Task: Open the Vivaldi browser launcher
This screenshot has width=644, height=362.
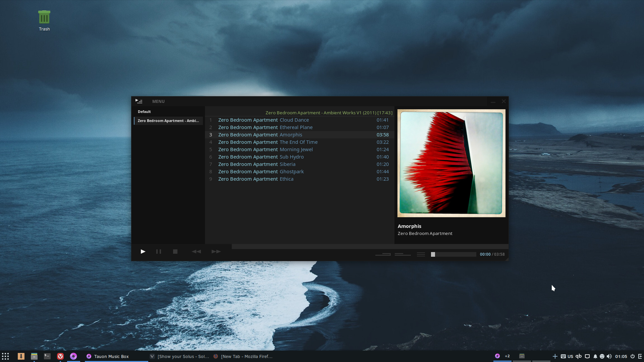Action: coord(60,356)
